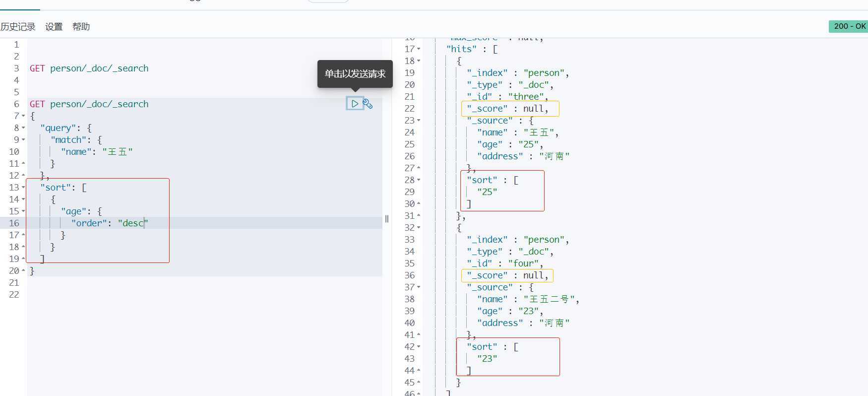
Task: Collapse fold arrow at response line 18
Action: (x=419, y=61)
